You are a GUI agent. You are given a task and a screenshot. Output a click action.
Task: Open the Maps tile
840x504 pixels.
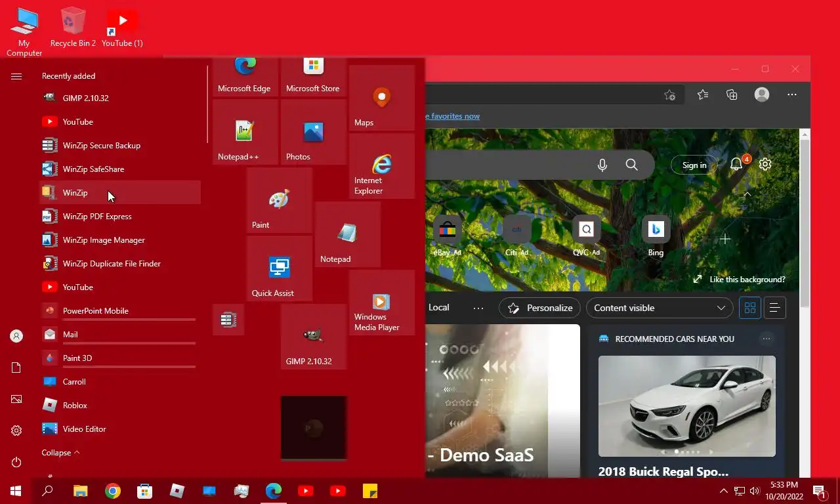pos(382,98)
